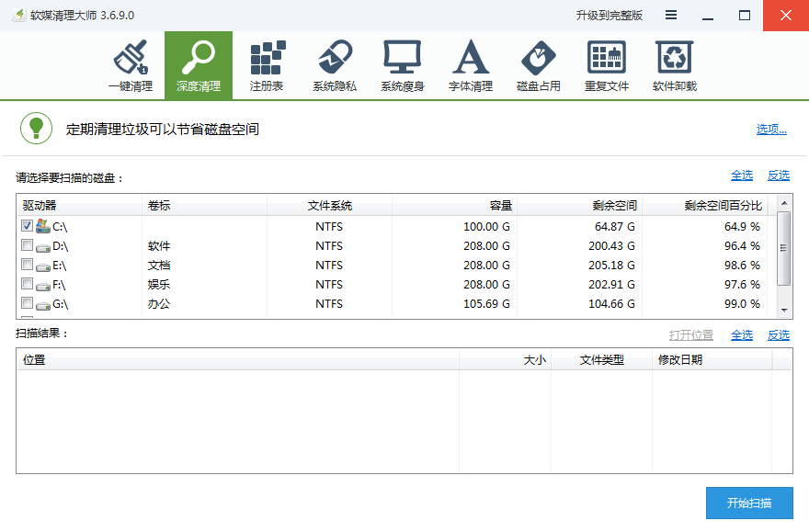Click the C:\ system drive icon
The width and height of the screenshot is (809, 532).
[43, 226]
